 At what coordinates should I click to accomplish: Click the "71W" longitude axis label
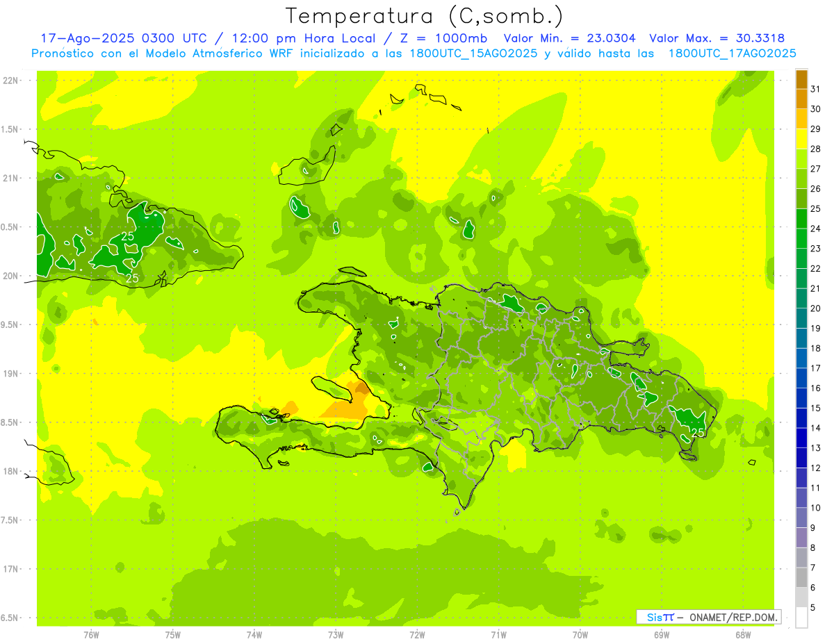click(498, 635)
